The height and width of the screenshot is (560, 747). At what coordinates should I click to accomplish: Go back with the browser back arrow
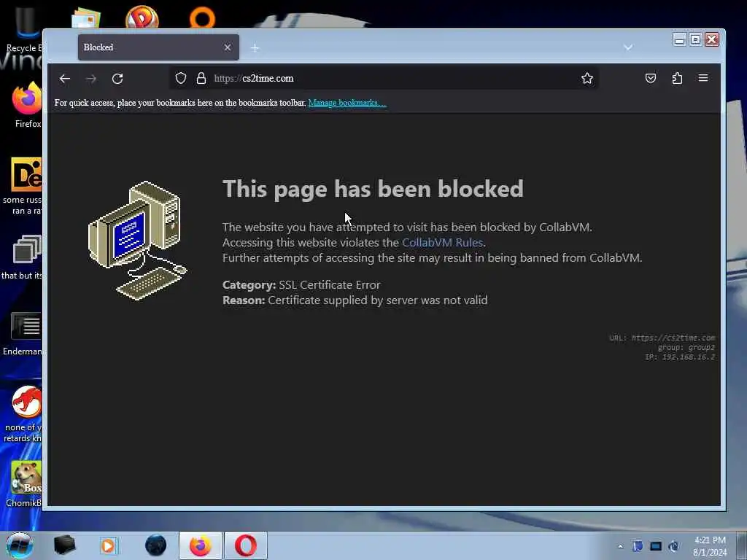(65, 79)
